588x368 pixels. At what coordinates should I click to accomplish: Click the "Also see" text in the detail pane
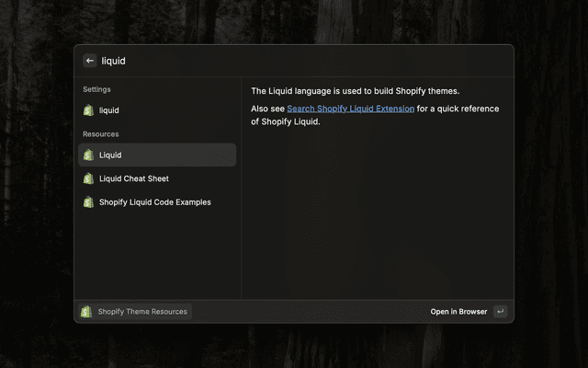(x=267, y=109)
